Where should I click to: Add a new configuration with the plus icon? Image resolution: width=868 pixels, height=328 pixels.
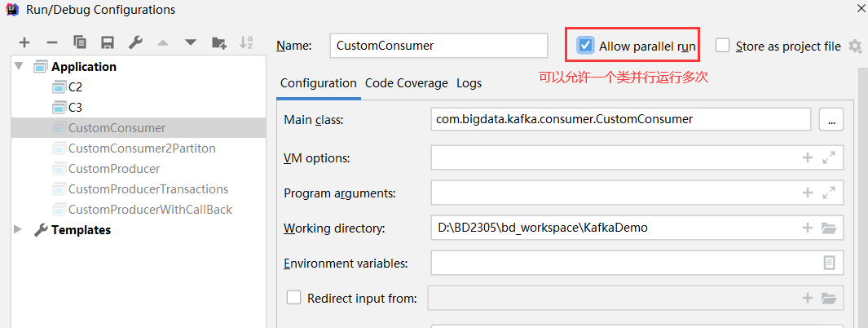tap(24, 42)
